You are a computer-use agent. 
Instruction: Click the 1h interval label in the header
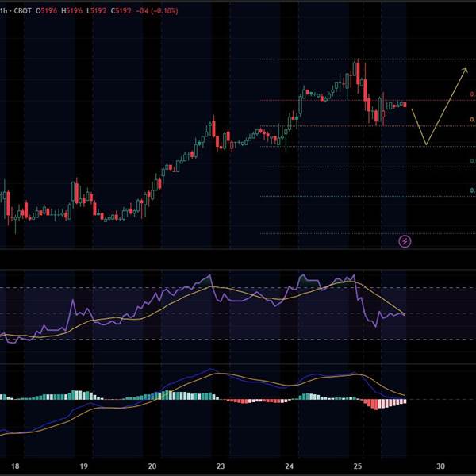[x=3, y=11]
